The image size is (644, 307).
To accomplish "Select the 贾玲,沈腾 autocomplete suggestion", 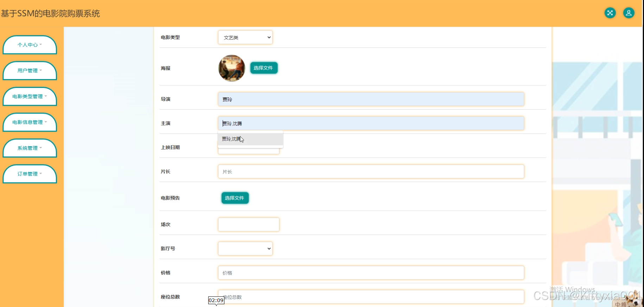I will point(250,139).
